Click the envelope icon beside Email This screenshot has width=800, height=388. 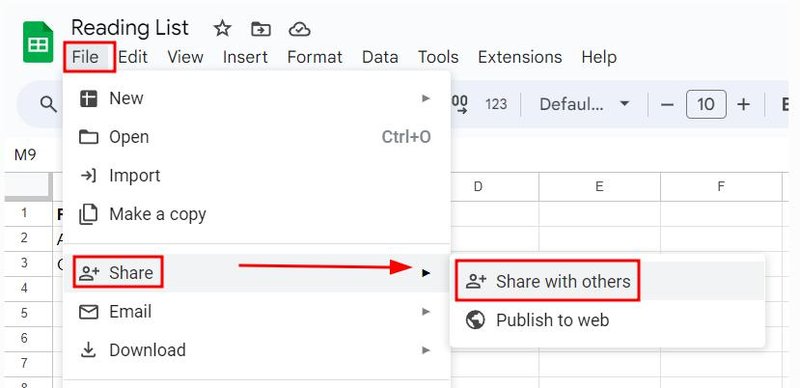pos(89,311)
